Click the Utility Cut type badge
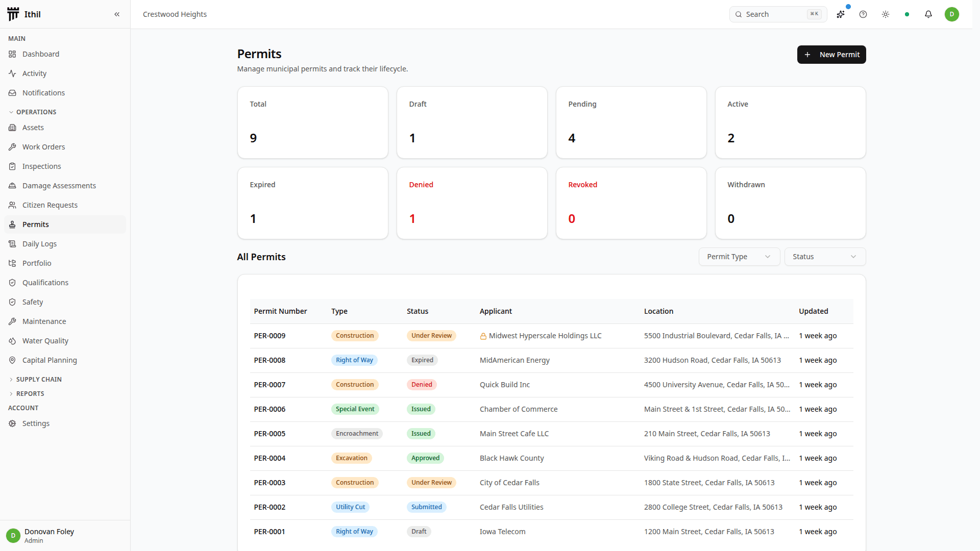The height and width of the screenshot is (551, 980). click(x=351, y=507)
